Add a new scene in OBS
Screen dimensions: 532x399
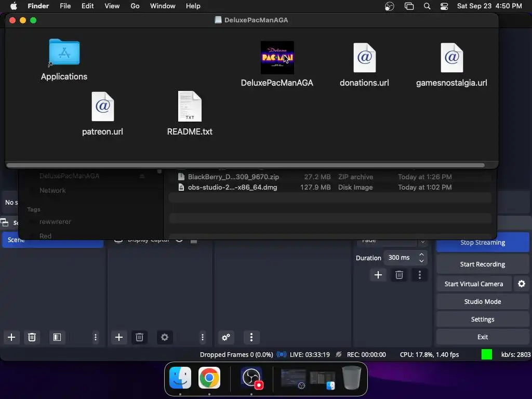click(11, 337)
